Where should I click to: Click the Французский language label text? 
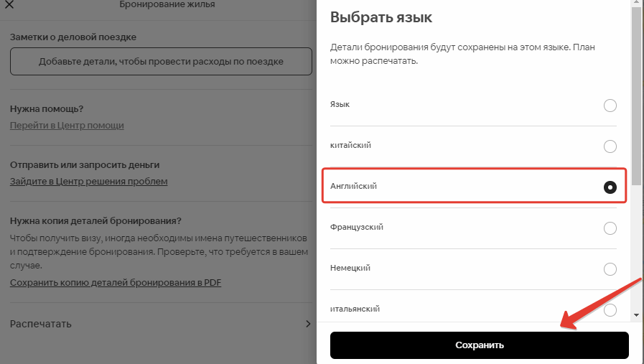(357, 227)
